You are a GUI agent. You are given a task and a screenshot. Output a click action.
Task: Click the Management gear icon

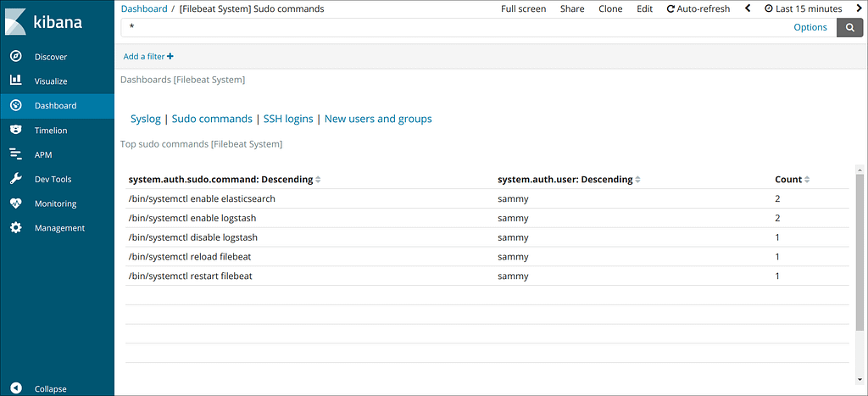16,227
